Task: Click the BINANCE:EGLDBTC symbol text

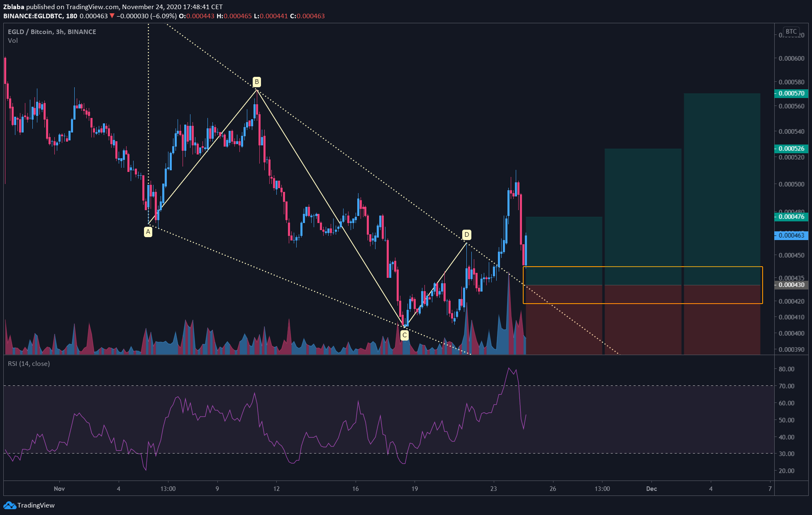Action: (x=33, y=16)
